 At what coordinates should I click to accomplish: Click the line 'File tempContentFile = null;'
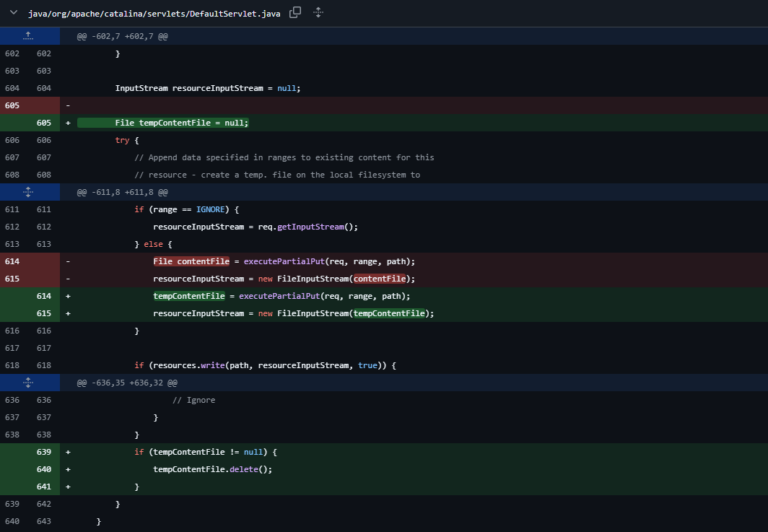182,123
